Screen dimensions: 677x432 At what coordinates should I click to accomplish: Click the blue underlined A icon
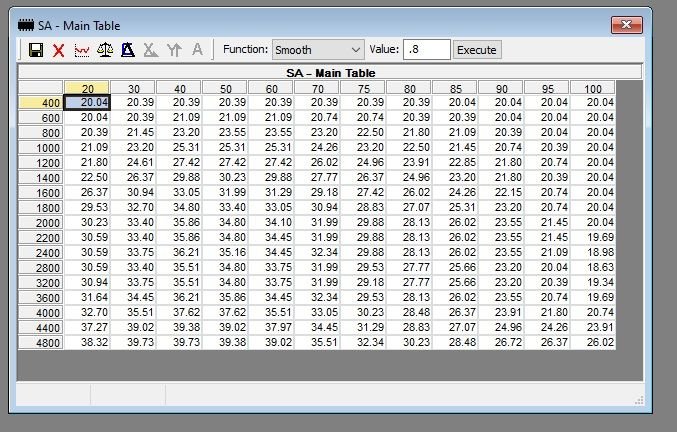(128, 50)
